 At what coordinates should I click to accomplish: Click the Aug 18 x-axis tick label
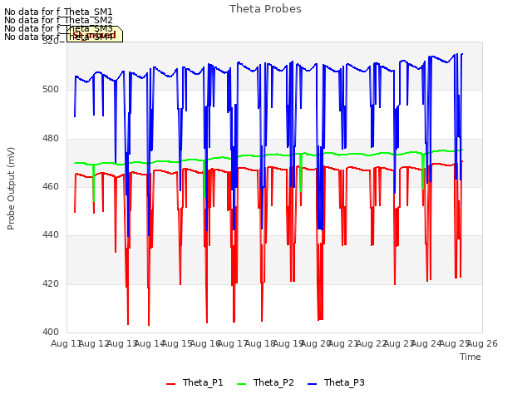coord(260,343)
